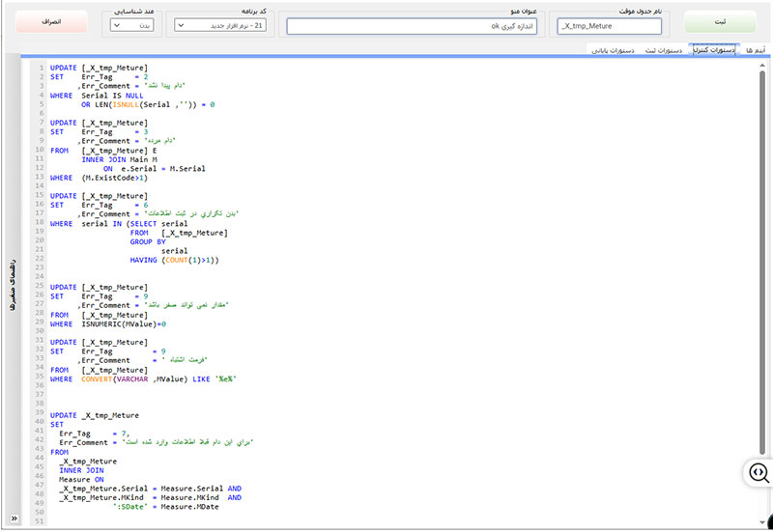The width and height of the screenshot is (773, 532).
Task: Click line number 51 in the gutter
Action: 40,521
